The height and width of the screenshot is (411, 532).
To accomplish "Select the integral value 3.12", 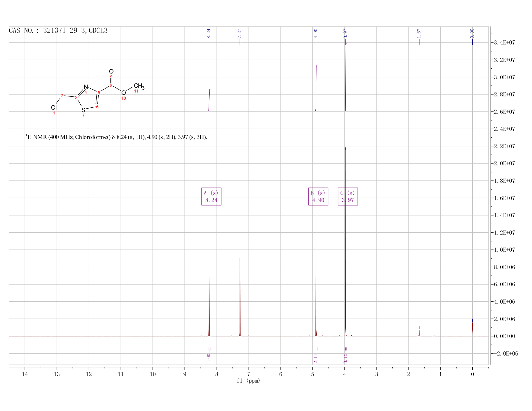I will 345,358.
